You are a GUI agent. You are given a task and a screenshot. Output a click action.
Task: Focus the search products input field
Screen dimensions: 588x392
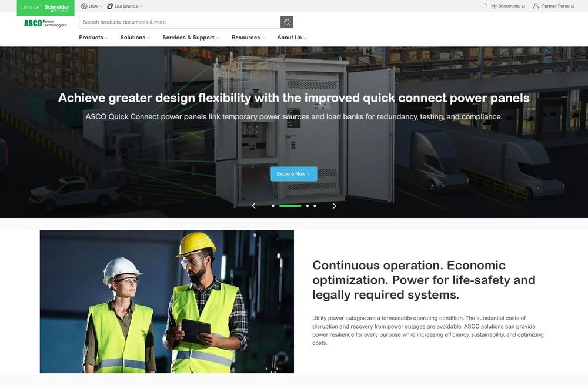point(179,22)
